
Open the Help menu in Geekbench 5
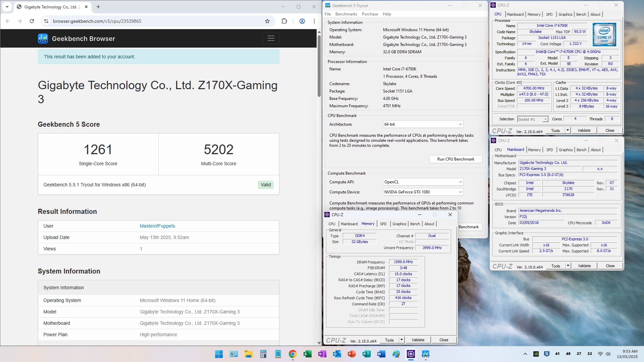387,14
